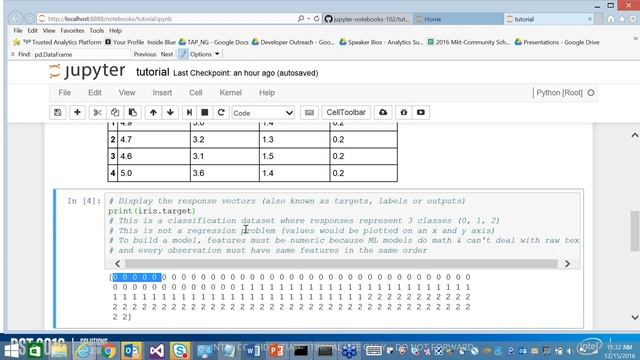Screen dimensions: 640x360
Task: Open PowerPoint from the taskbar
Action: [x=276, y=351]
